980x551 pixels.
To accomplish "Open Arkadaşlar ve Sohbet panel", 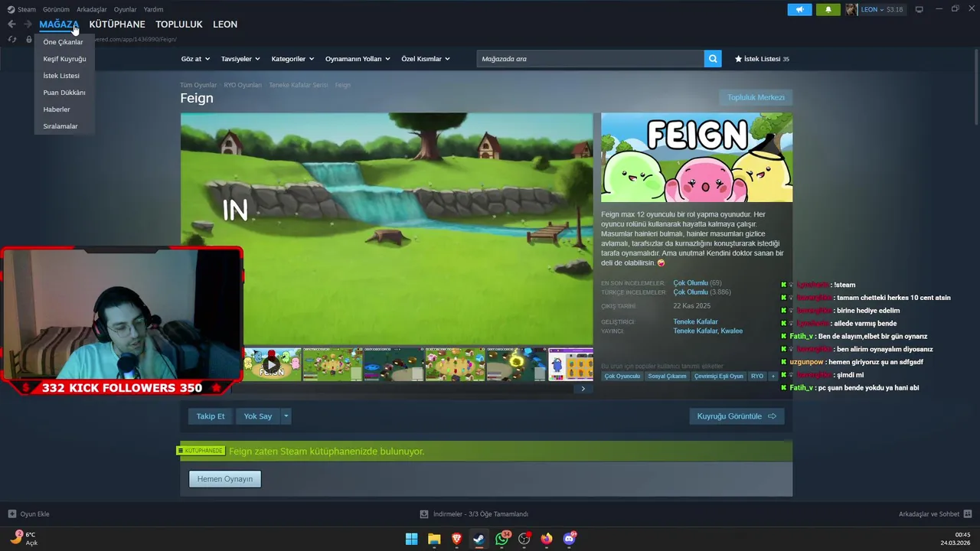I will [x=935, y=514].
